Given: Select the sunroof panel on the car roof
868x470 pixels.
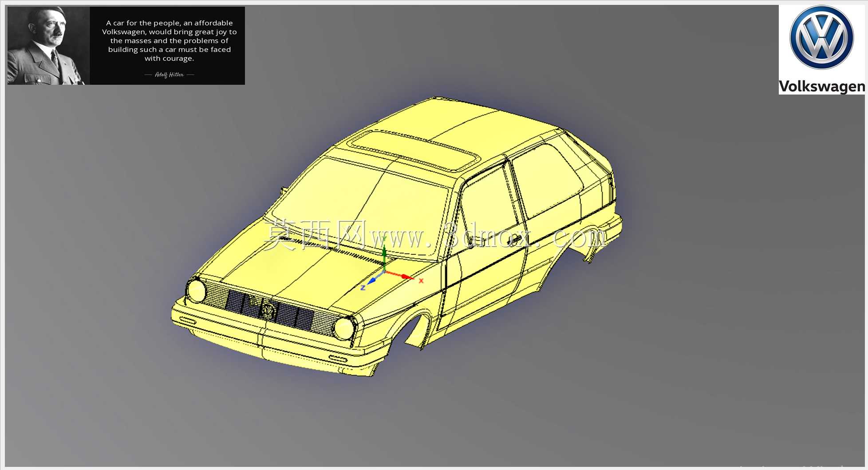Looking at the screenshot, I should (414, 150).
